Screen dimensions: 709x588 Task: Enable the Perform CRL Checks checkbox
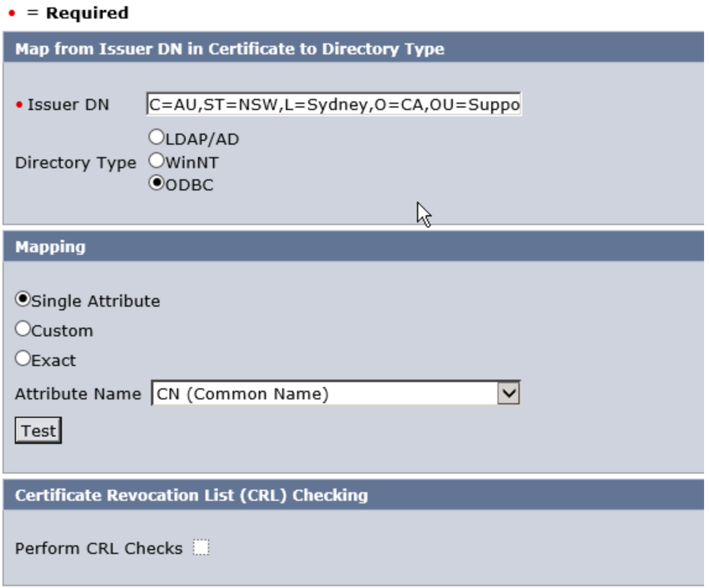[x=201, y=548]
